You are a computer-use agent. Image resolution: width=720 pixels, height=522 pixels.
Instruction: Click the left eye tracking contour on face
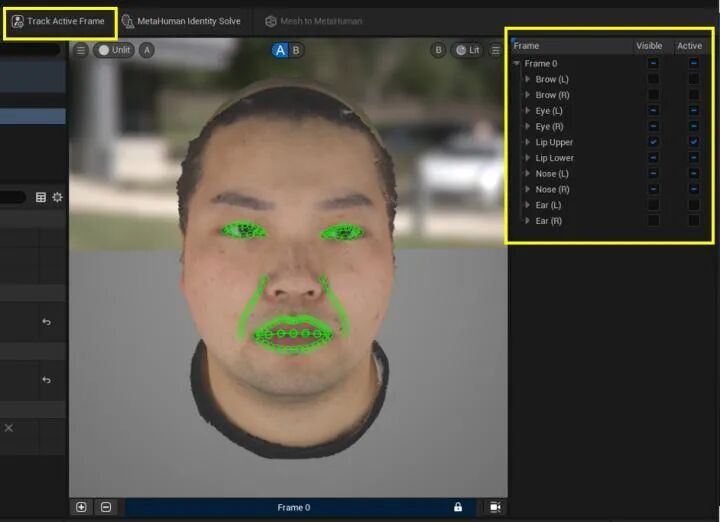click(x=244, y=230)
